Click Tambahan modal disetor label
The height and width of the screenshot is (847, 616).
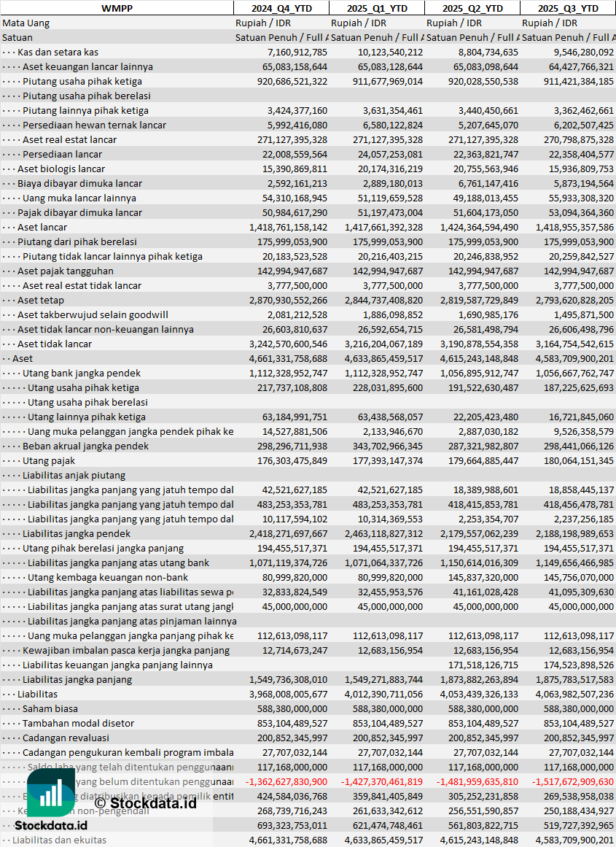coord(78,723)
